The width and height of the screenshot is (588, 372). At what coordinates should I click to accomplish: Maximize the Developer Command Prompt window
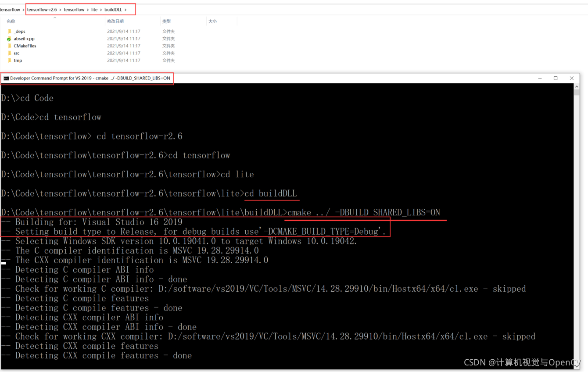point(556,78)
